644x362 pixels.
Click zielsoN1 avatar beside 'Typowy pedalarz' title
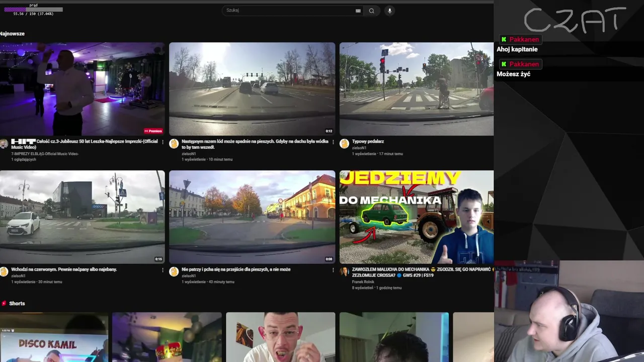344,144
